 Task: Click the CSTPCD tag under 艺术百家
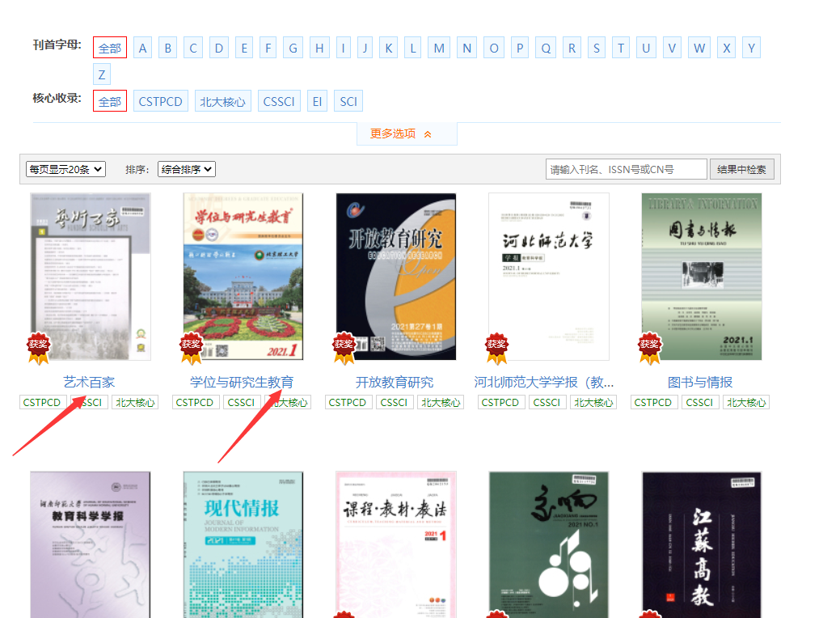42,402
